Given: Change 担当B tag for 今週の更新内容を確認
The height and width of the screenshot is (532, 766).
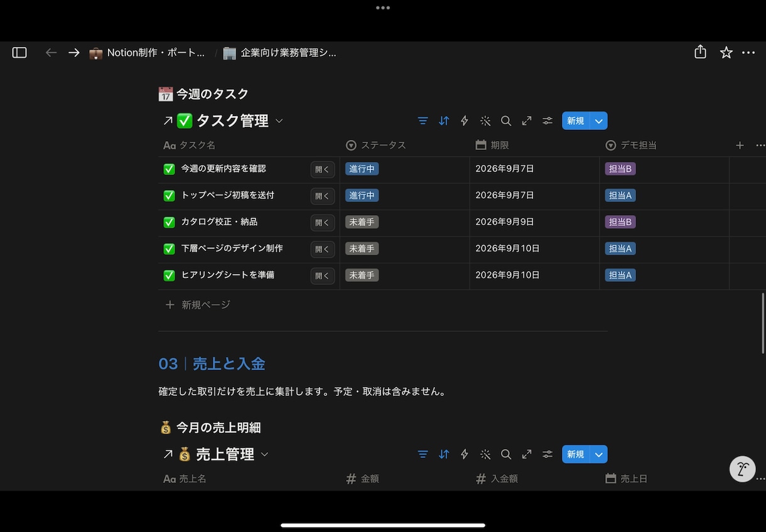Looking at the screenshot, I should (x=620, y=169).
